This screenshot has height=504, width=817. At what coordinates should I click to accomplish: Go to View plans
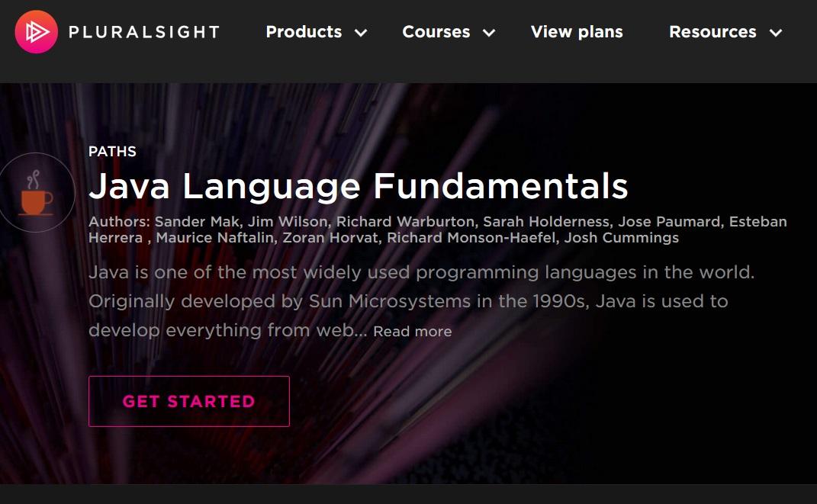tap(577, 32)
